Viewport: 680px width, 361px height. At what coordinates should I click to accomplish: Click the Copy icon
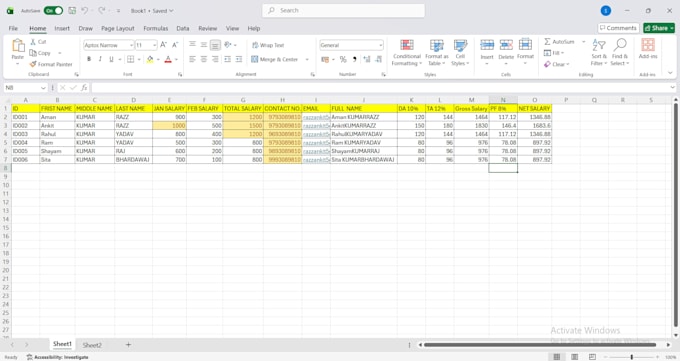click(x=33, y=53)
